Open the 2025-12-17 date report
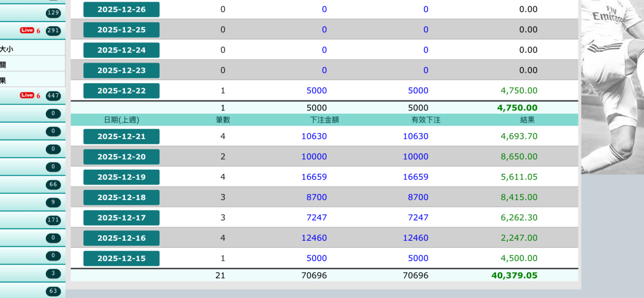This screenshot has height=298, width=644. [121, 218]
